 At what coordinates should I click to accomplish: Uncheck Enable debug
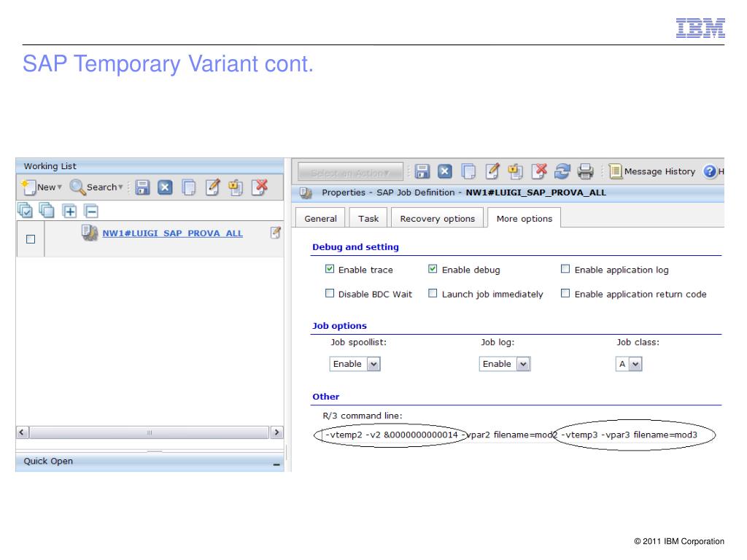pyautogui.click(x=433, y=269)
